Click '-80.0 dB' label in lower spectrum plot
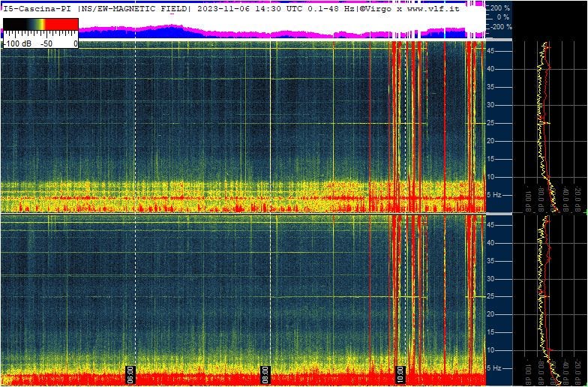 541,372
